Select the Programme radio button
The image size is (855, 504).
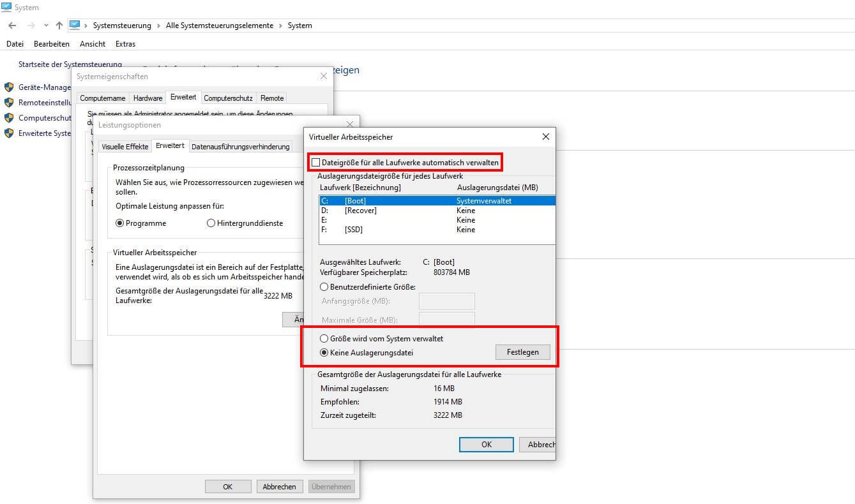point(140,223)
